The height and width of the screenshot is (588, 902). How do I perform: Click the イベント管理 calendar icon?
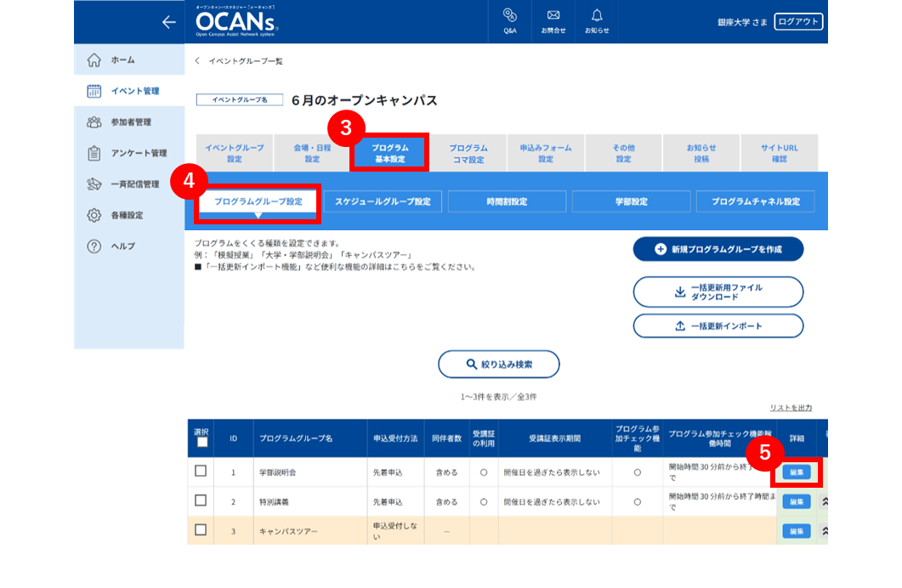click(x=94, y=91)
